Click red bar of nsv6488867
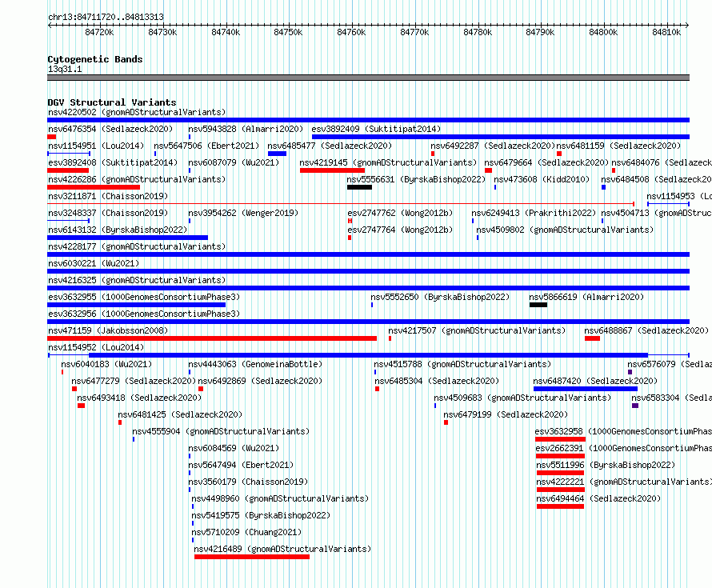Viewport: 712px width, 588px height. coord(592,338)
